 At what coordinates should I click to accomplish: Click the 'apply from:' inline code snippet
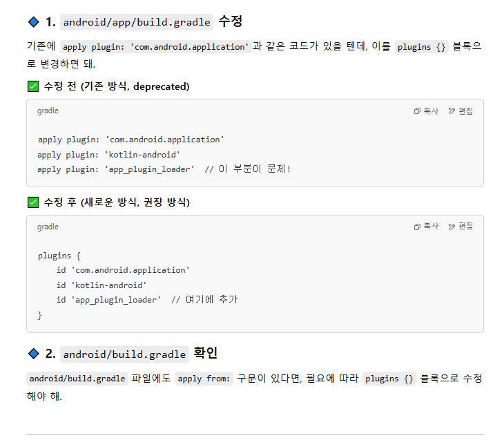(x=204, y=379)
